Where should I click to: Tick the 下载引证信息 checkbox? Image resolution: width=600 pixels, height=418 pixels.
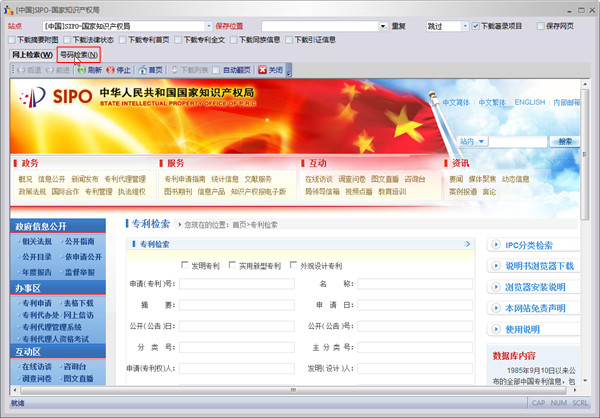(289, 39)
